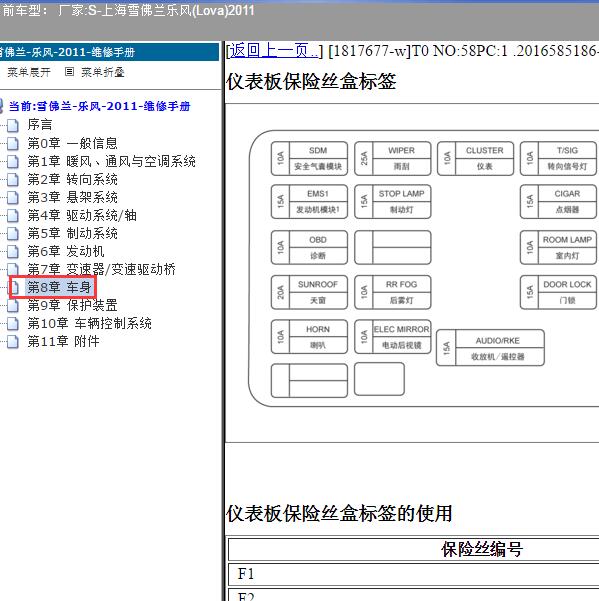
Task: Click the ELEC MIRROR 电动后视镜 fuse box
Action: coord(392,337)
